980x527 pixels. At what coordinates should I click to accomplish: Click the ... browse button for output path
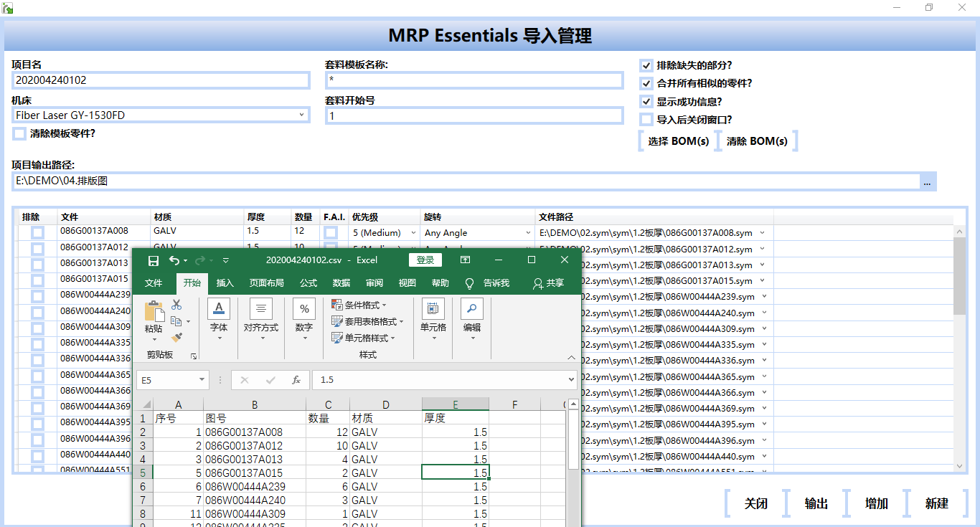tap(927, 181)
